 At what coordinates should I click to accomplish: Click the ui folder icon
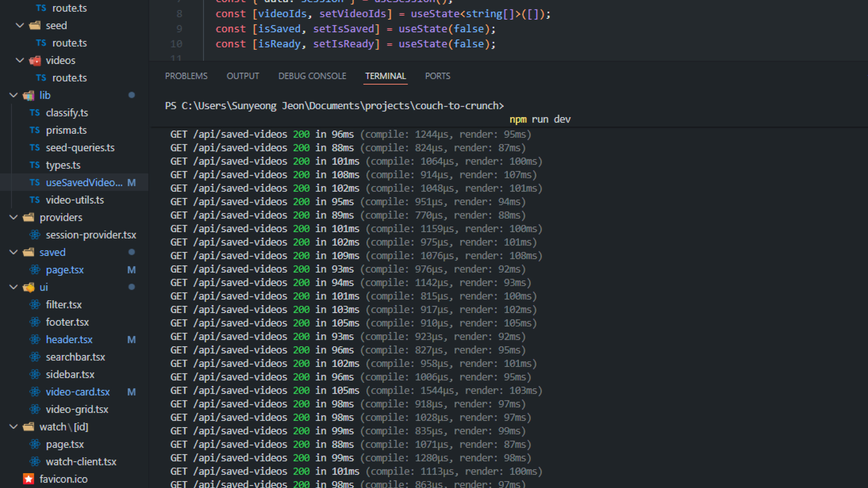point(29,287)
